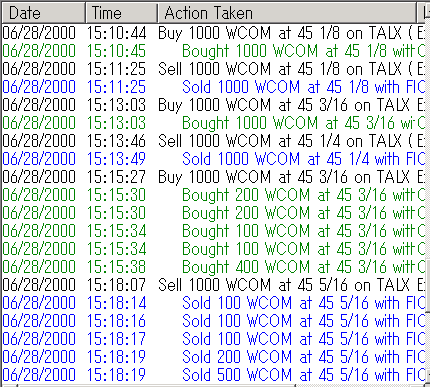Viewport: 430px width, 387px height.
Task: Select time cell 15:18:16
Action: 116,321
